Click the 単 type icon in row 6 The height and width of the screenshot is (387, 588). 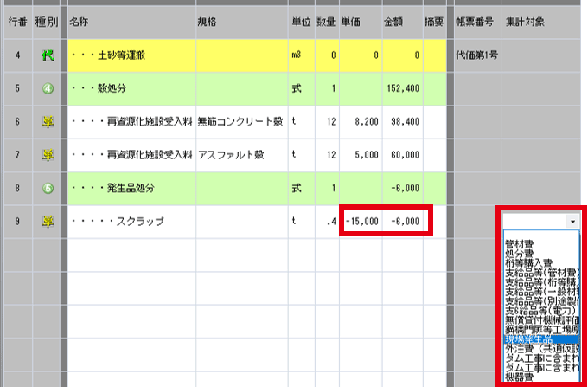tap(47, 121)
